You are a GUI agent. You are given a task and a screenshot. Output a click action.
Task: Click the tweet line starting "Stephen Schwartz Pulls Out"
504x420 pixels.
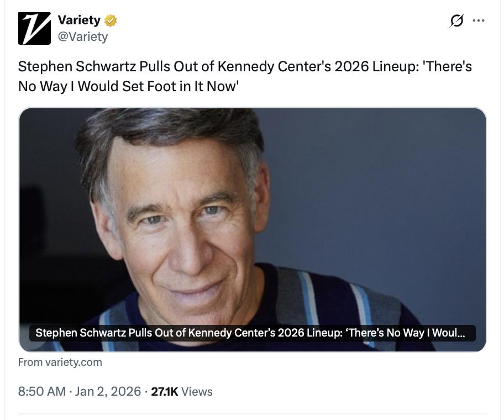244,67
